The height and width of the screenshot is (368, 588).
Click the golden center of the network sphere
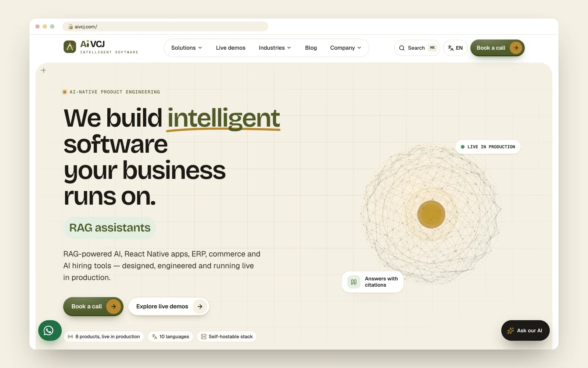click(431, 214)
